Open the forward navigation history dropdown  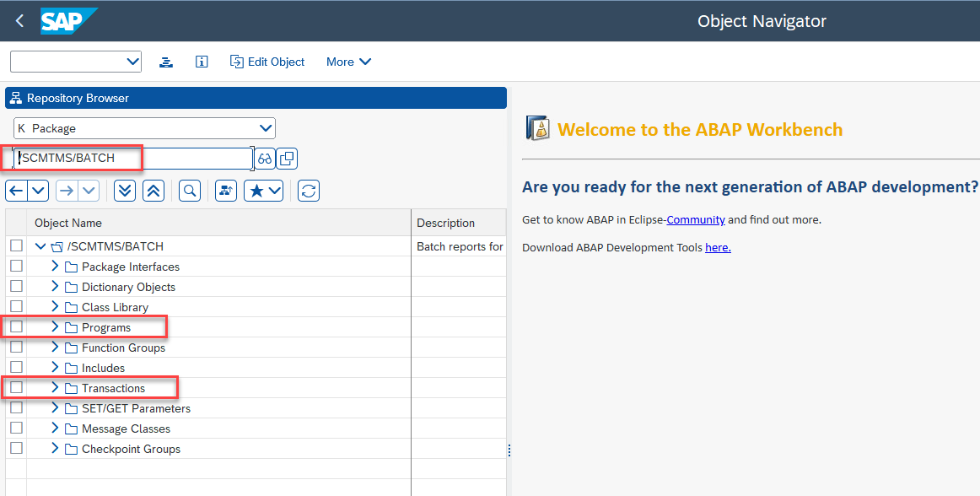coord(88,191)
